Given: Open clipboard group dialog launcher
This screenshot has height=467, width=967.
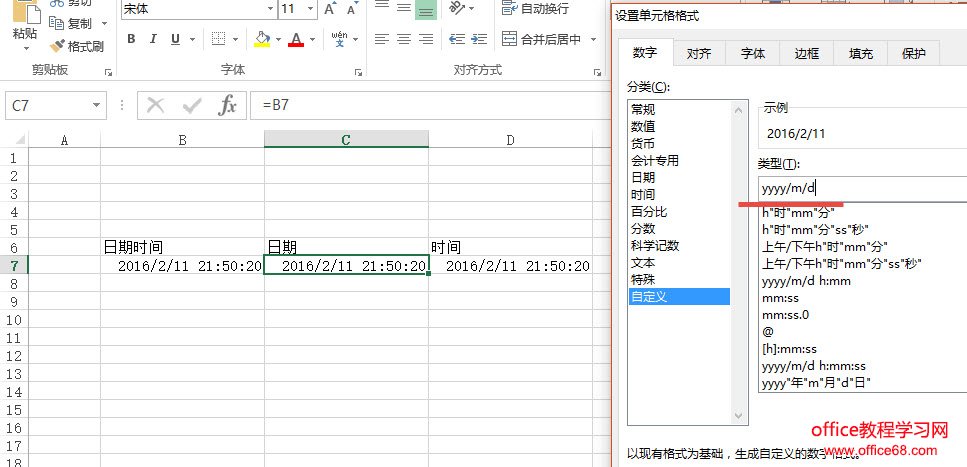Looking at the screenshot, I should [x=109, y=72].
